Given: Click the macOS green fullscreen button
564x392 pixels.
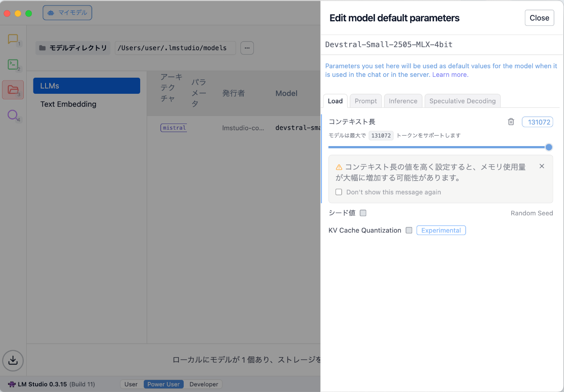Looking at the screenshot, I should click(29, 13).
